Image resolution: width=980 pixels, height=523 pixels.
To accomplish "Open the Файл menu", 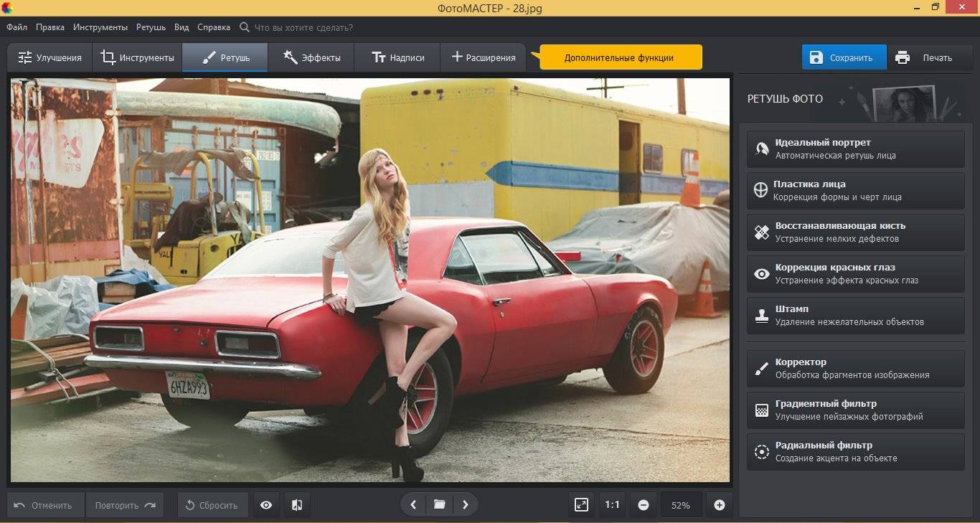I will coord(17,27).
